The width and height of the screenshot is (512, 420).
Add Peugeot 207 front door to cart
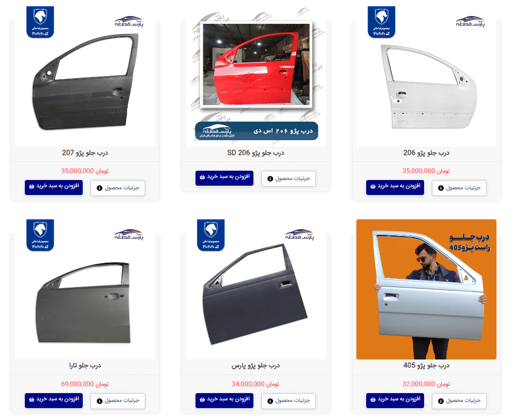pyautogui.click(x=54, y=187)
